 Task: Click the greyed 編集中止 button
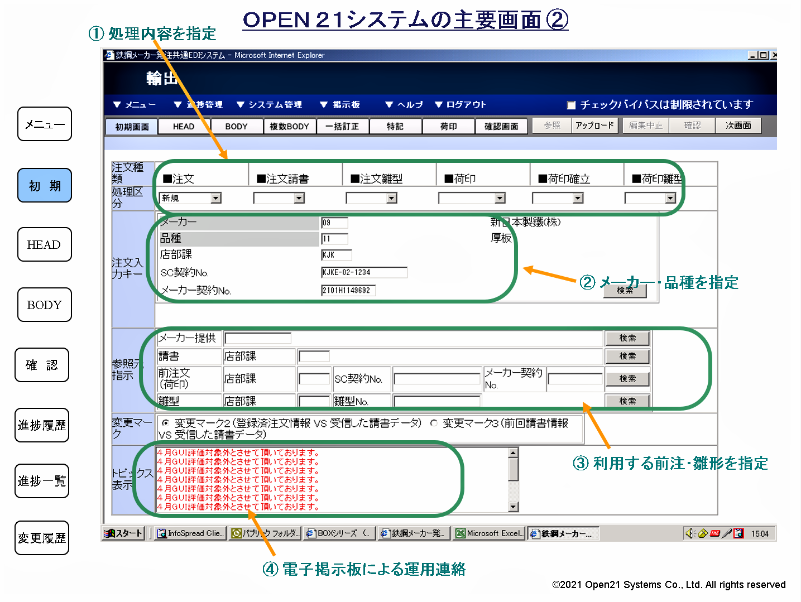[x=646, y=125]
